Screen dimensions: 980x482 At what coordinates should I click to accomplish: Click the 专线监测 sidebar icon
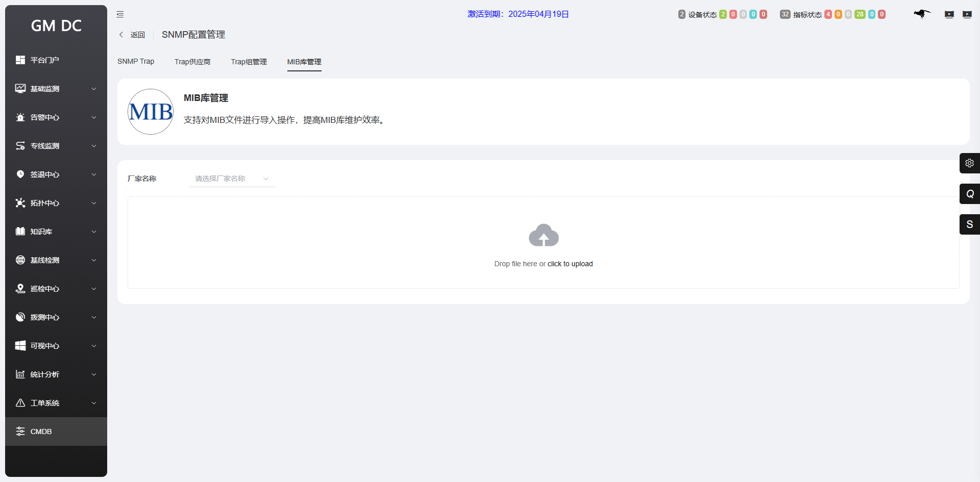pos(20,146)
